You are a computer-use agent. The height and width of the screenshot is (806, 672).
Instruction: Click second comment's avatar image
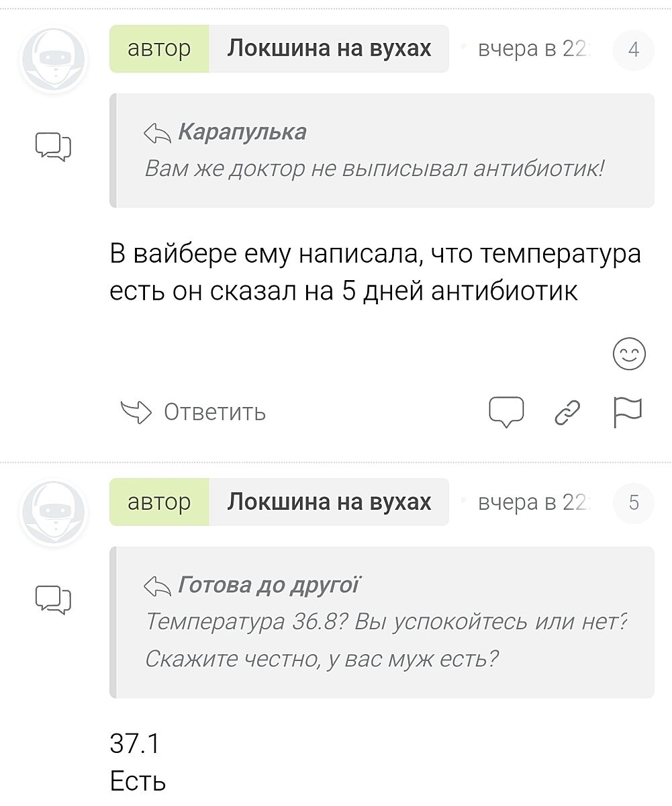[x=53, y=512]
